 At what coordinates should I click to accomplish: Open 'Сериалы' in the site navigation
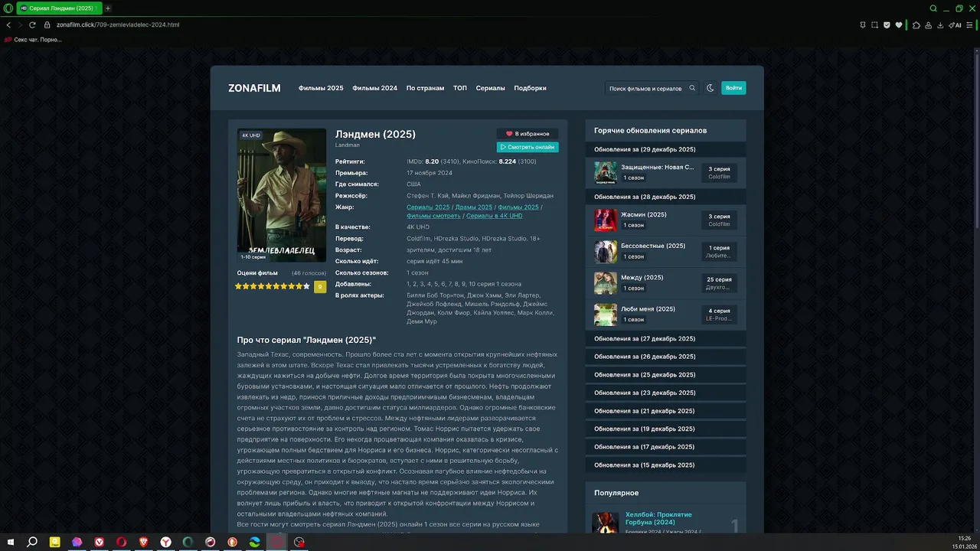(491, 88)
